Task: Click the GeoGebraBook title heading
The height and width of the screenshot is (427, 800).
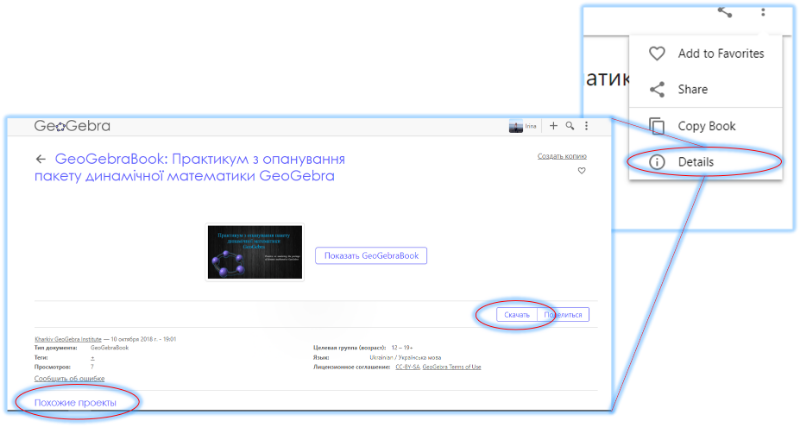Action: (x=189, y=167)
